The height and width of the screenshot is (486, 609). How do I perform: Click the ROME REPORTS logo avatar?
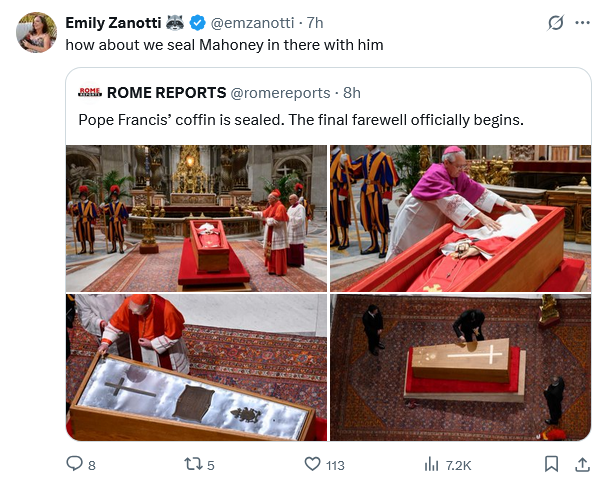90,93
